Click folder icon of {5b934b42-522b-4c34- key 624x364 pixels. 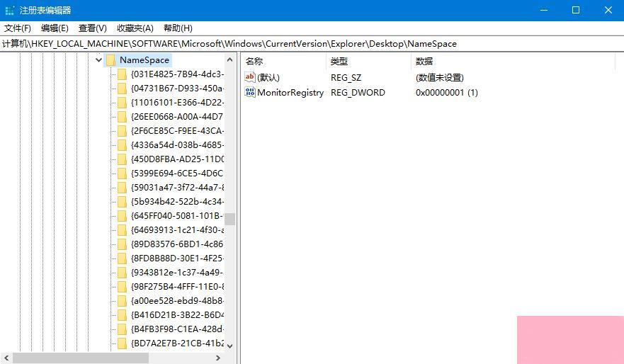(122, 202)
